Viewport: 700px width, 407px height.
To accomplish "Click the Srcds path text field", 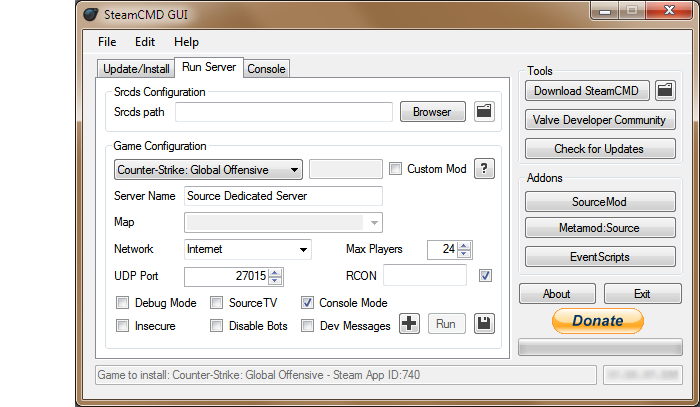I will click(x=283, y=112).
